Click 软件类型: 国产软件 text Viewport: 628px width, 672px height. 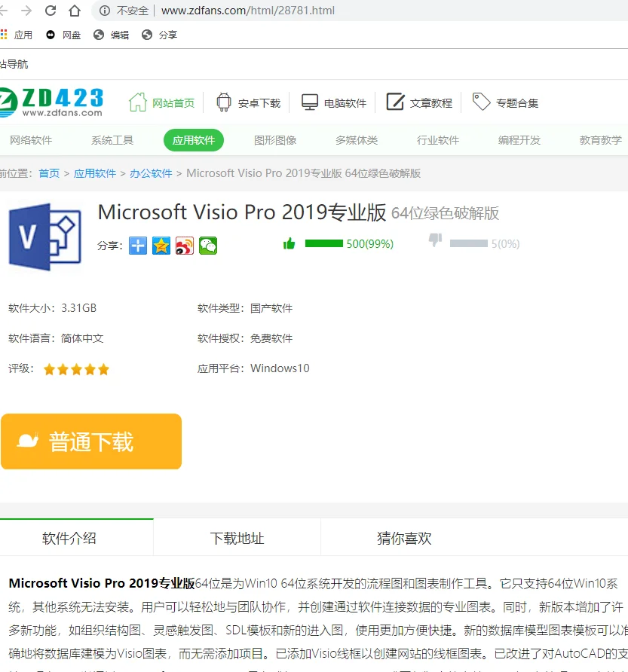click(245, 308)
